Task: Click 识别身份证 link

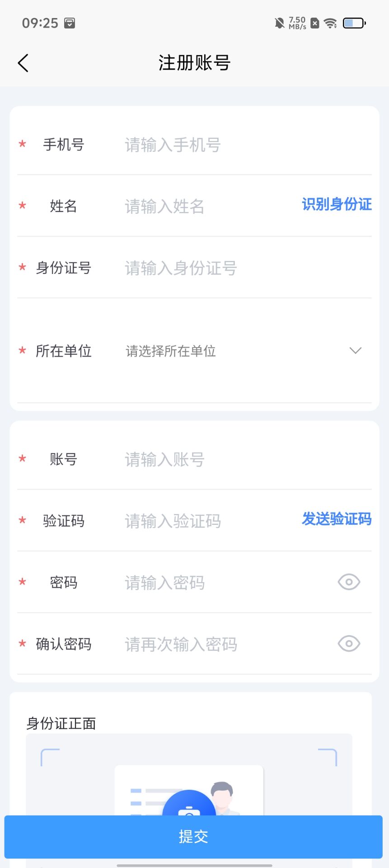Action: (x=337, y=204)
